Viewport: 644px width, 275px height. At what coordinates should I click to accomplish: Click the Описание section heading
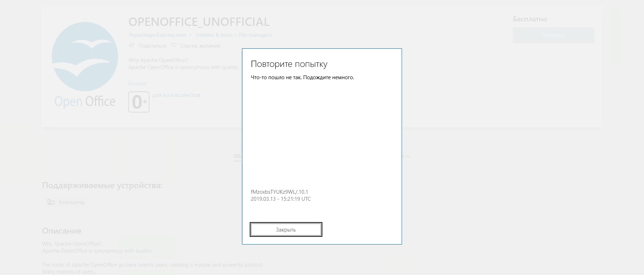pos(62,231)
